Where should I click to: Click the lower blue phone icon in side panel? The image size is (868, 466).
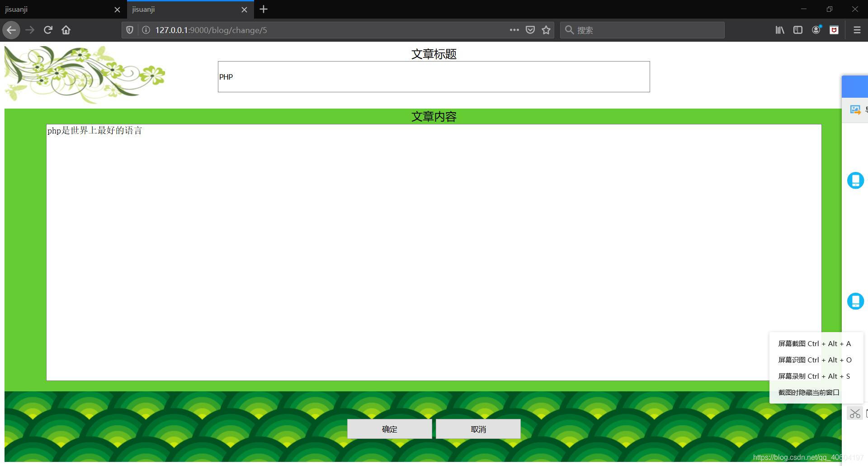pyautogui.click(x=855, y=301)
